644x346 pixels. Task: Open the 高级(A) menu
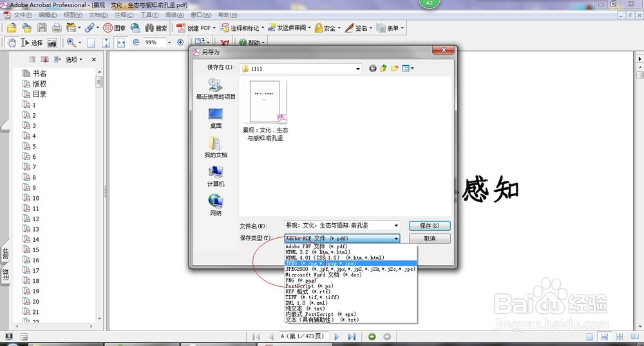click(175, 15)
